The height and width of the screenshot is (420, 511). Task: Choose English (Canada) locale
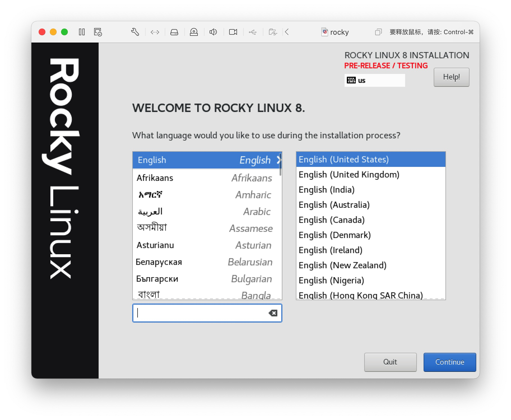[371, 220]
